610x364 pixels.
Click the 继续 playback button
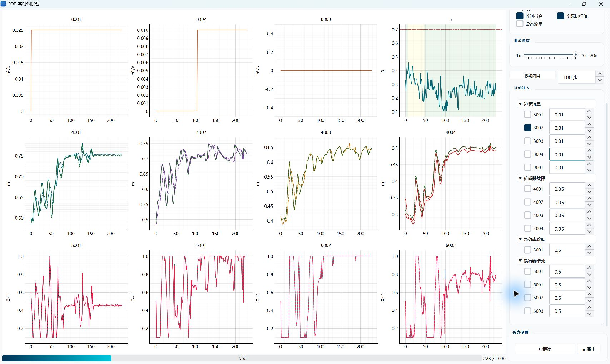pyautogui.click(x=545, y=349)
